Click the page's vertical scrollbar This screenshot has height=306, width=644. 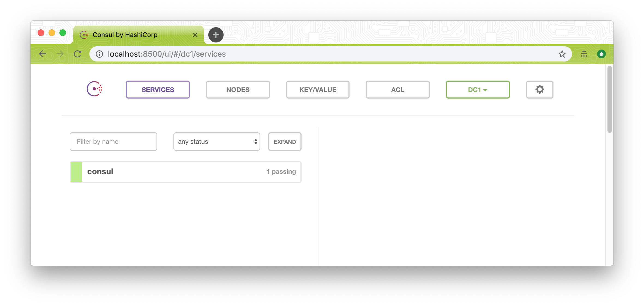[x=609, y=99]
